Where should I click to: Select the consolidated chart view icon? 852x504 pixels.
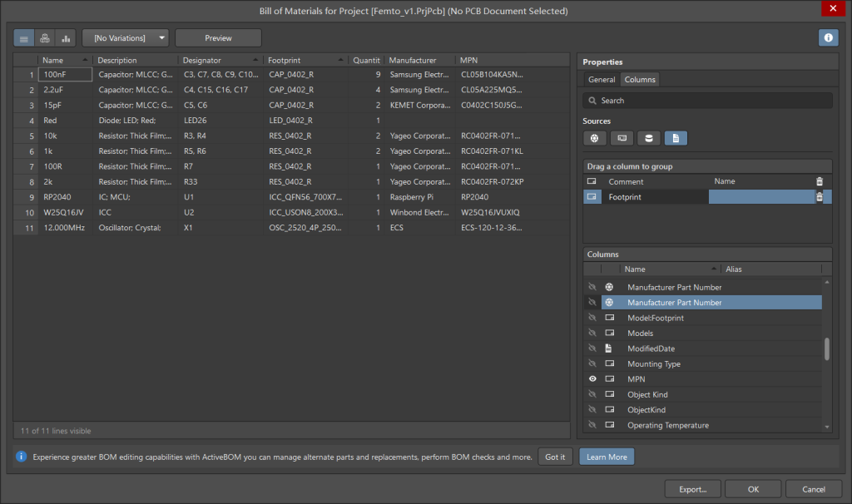coord(66,38)
